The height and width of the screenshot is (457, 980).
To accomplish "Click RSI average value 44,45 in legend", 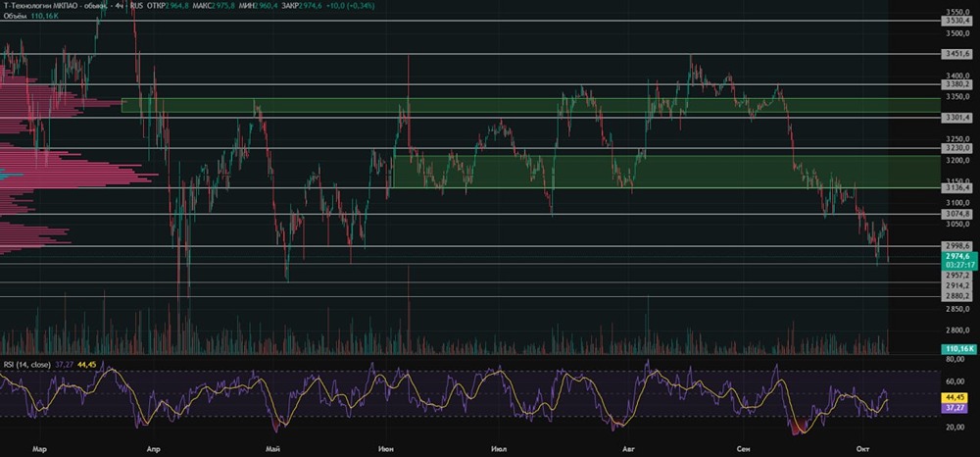I will coord(86,364).
